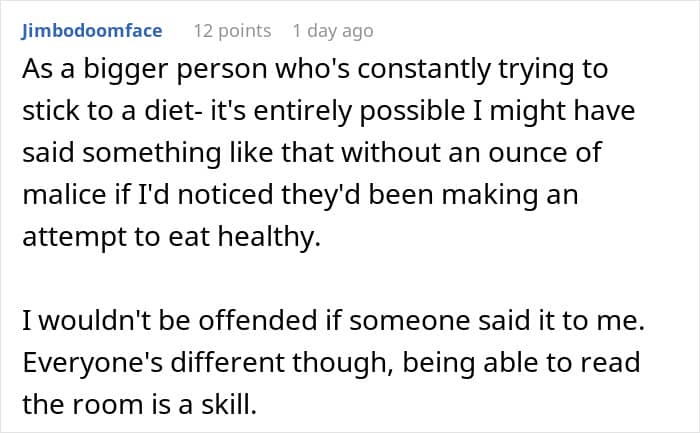The image size is (700, 433).
Task: Click the "1 day ago" timestamp
Action: pos(333,31)
